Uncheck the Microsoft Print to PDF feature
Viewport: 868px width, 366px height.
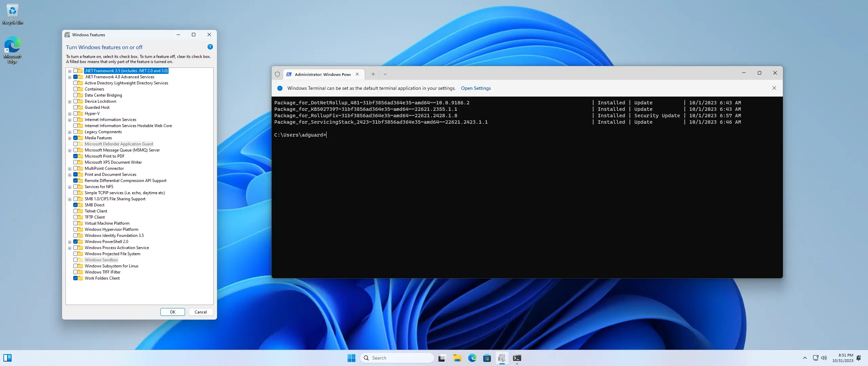click(75, 156)
